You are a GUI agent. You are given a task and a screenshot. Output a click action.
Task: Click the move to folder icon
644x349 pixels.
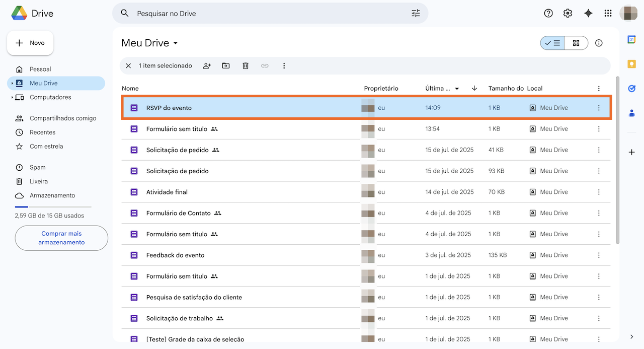[226, 66]
